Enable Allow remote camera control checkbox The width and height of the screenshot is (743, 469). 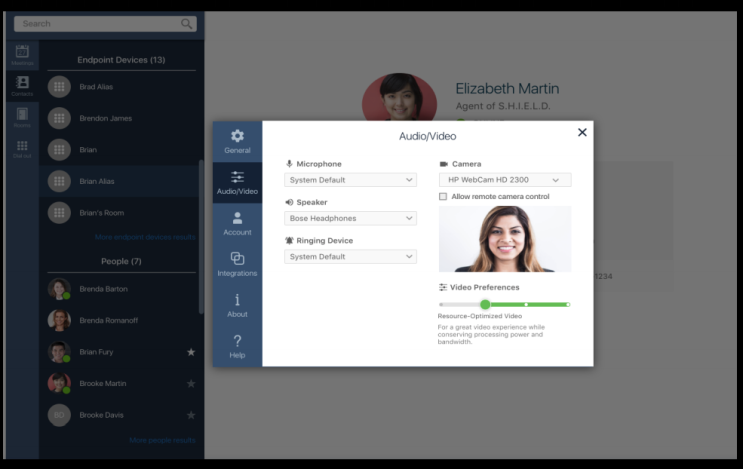(443, 197)
